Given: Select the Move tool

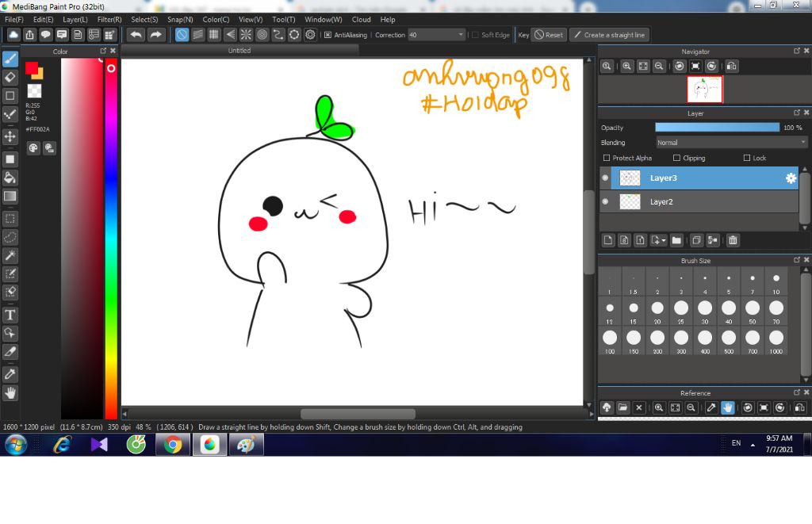Looking at the screenshot, I should [10, 136].
